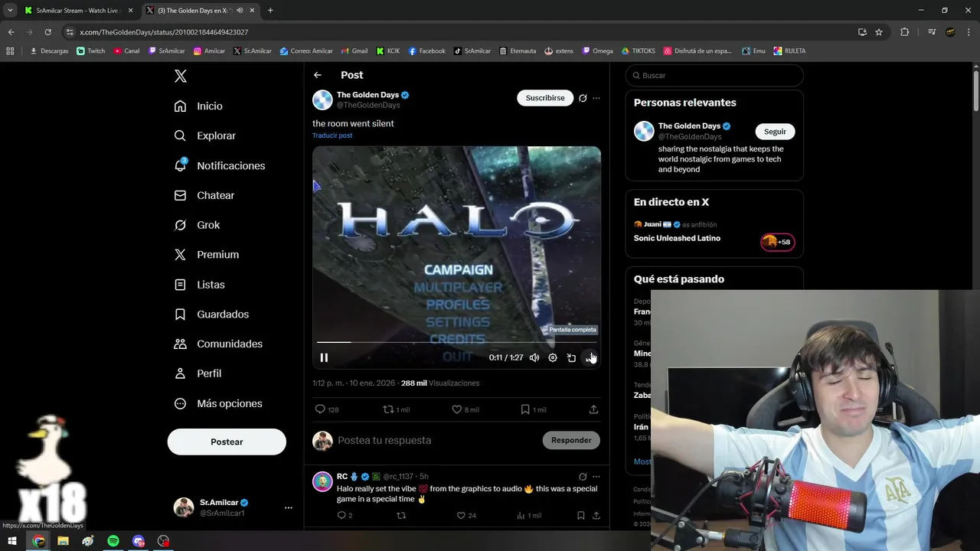The height and width of the screenshot is (551, 980).
Task: Open Windows Start menu
Action: [12, 541]
